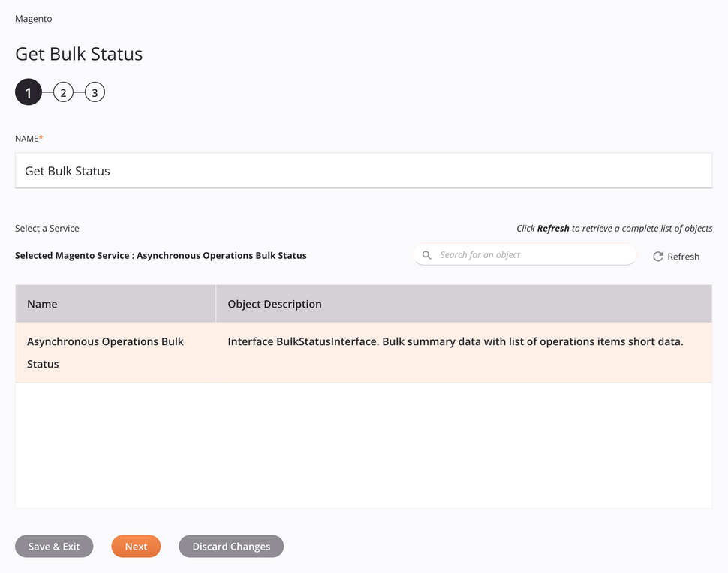Click the 'Click Refresh to retrieve' hint text
The image size is (728, 573).
(x=614, y=228)
